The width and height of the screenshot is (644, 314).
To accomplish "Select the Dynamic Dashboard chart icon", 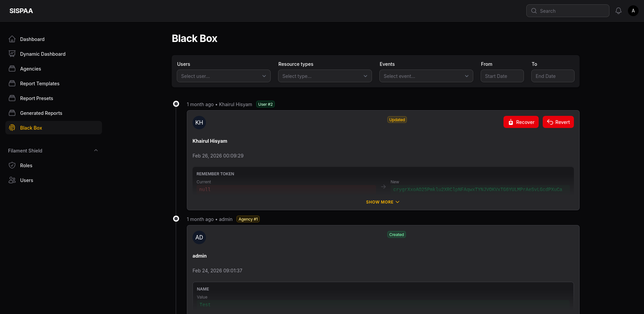I will [12, 54].
